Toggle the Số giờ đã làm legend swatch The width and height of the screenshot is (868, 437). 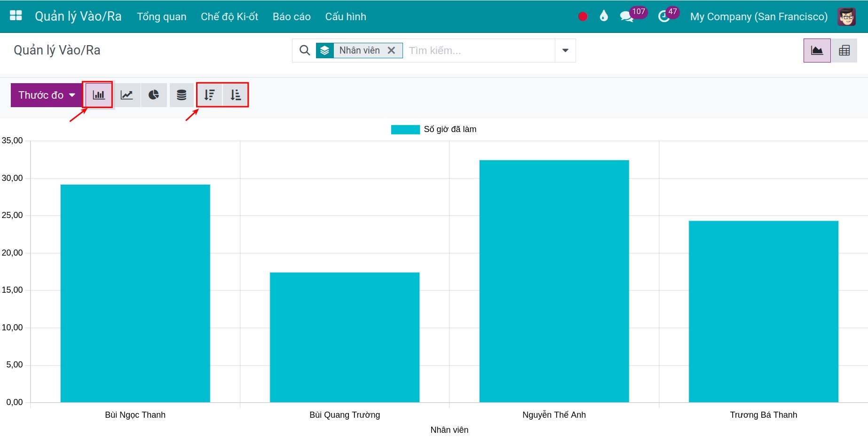point(405,130)
